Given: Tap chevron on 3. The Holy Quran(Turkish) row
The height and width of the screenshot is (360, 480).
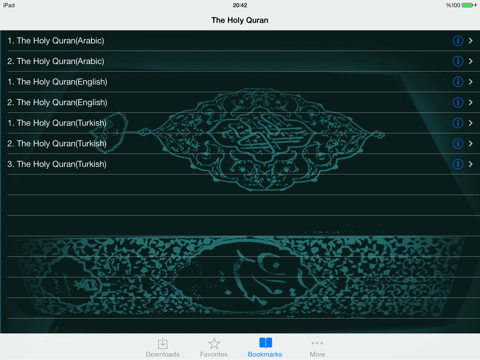Looking at the screenshot, I should point(470,164).
